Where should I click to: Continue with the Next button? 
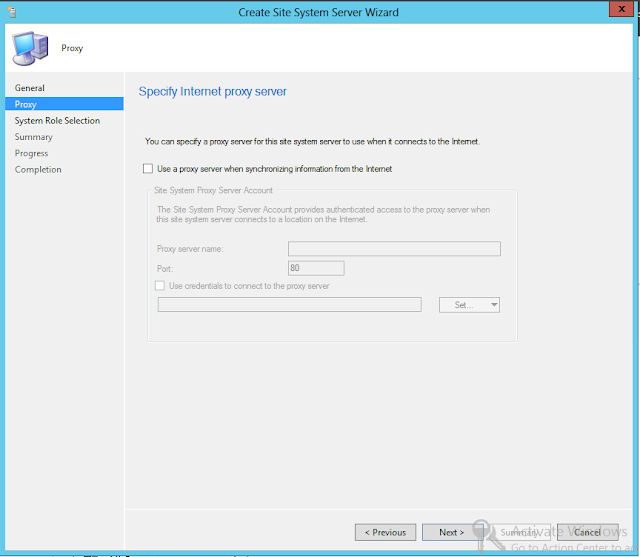pos(452,532)
